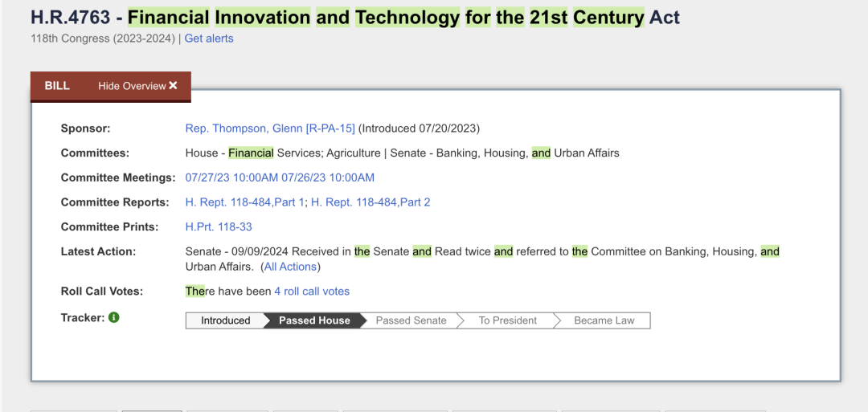This screenshot has height=412, width=868.
Task: Open the Get alerts link
Action: [209, 39]
